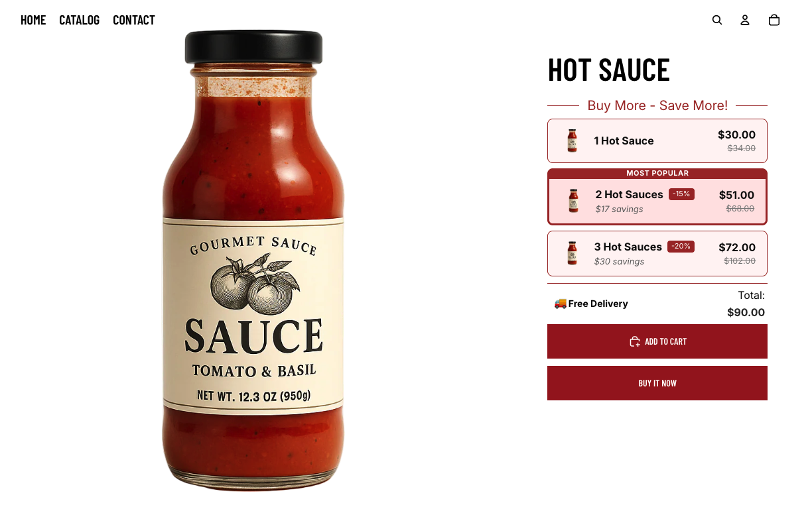Click bottle thumbnail in 3 Hot Sauces option
The width and height of the screenshot is (812, 519).
572,253
